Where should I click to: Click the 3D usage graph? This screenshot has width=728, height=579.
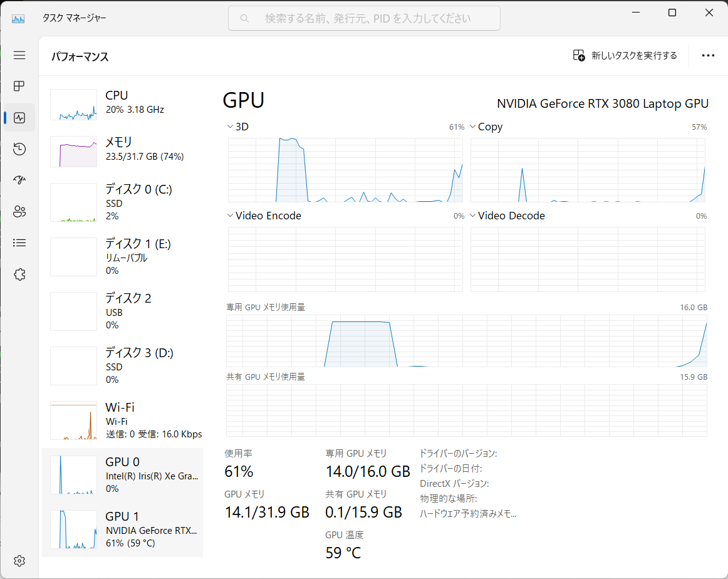(x=345, y=170)
